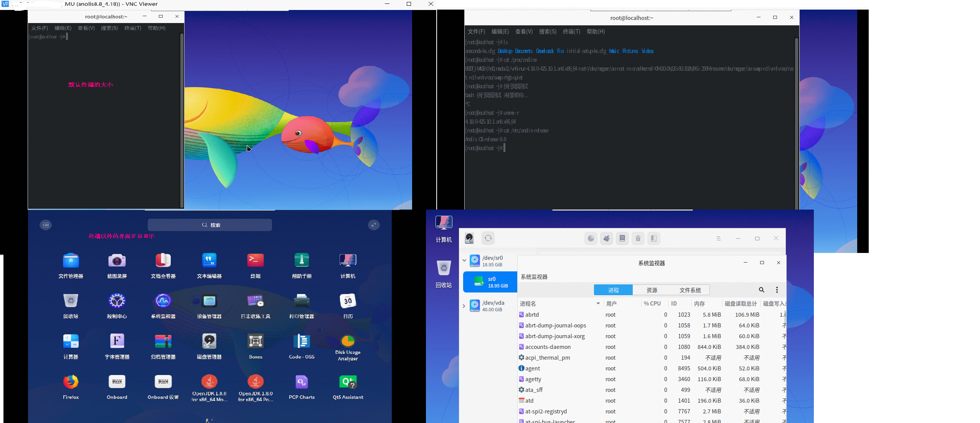Viewport: 980px width, 423px height.
Task: Click the 进程名 column sort arrow
Action: coord(598,304)
